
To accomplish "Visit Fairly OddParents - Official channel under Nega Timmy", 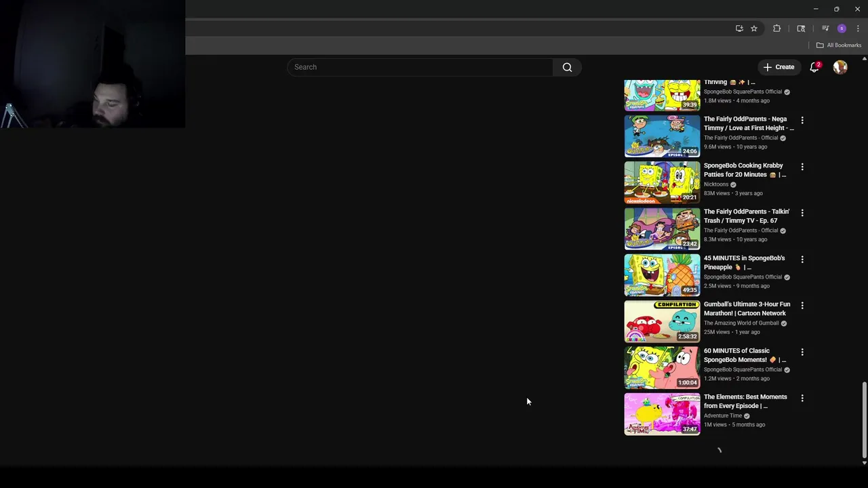I will coord(741,138).
